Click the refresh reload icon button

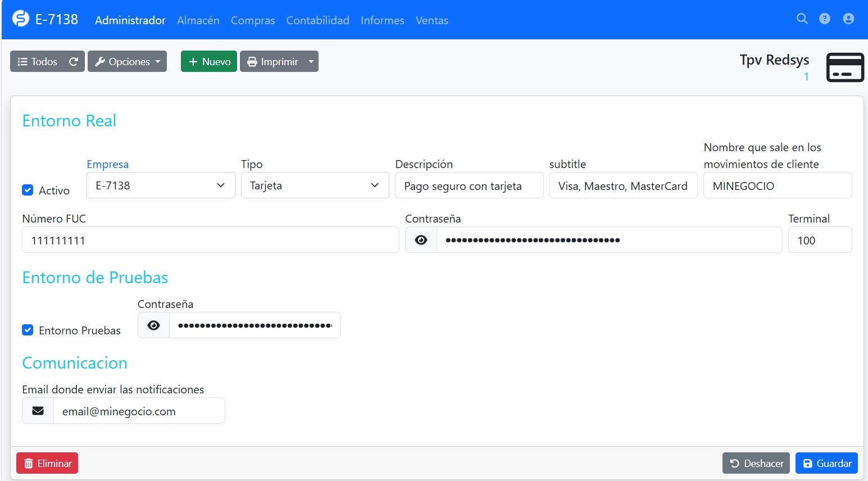click(x=74, y=62)
